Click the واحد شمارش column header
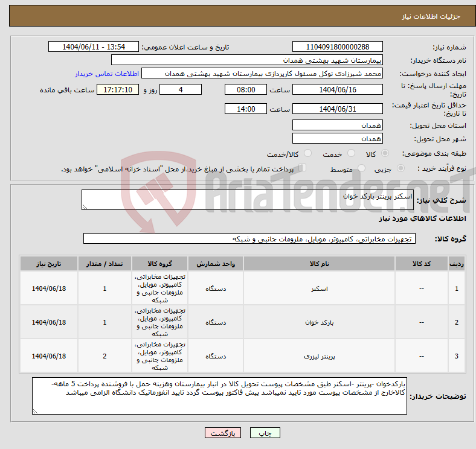Viewport: 476px width, 449px height. pyautogui.click(x=216, y=264)
